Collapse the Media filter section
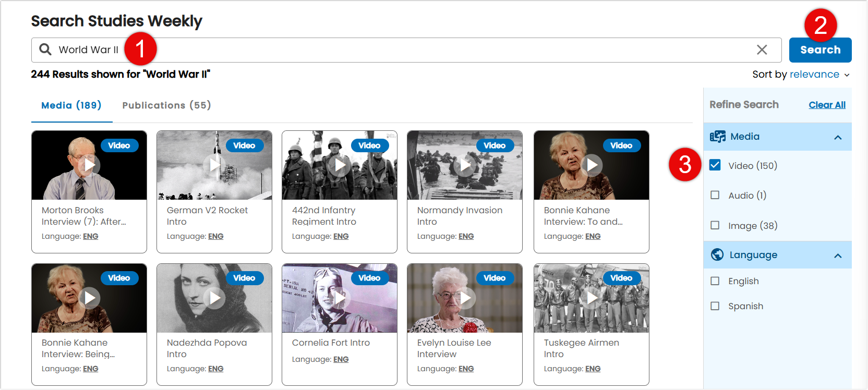Viewport: 868px width, 390px height. click(838, 137)
